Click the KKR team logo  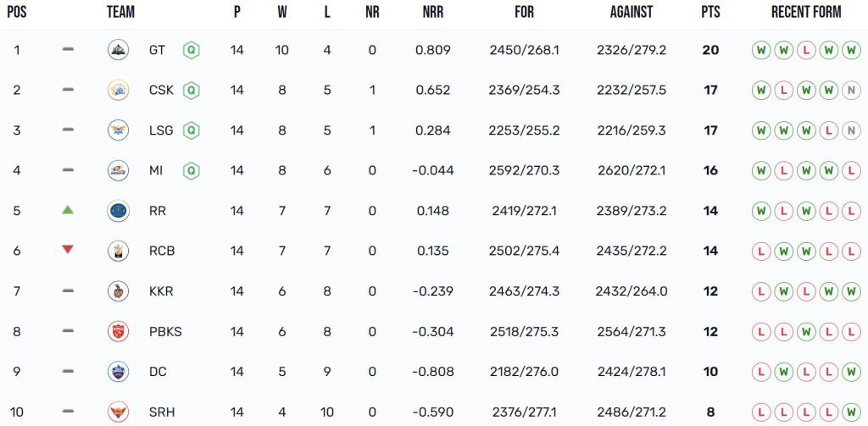tap(119, 291)
